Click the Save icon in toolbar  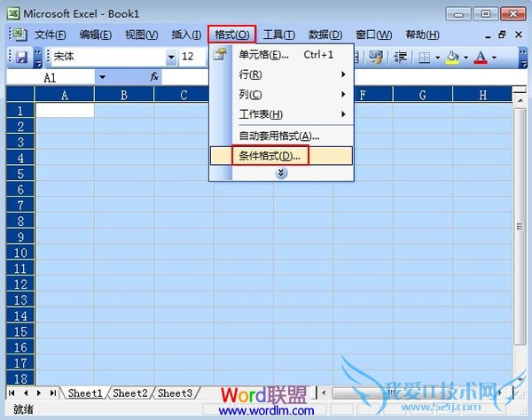(x=21, y=57)
